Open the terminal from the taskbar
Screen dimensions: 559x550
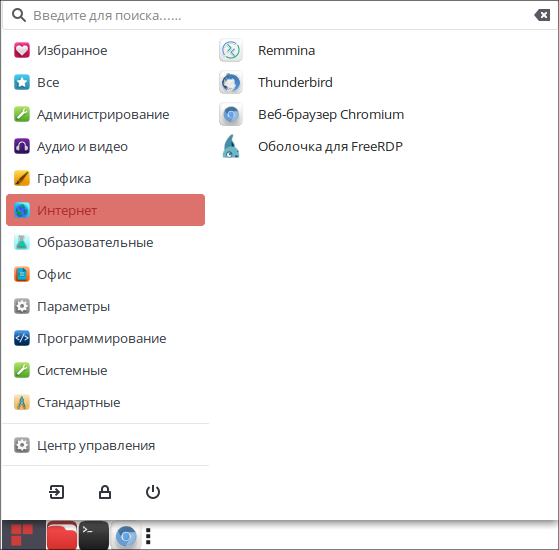pos(94,535)
